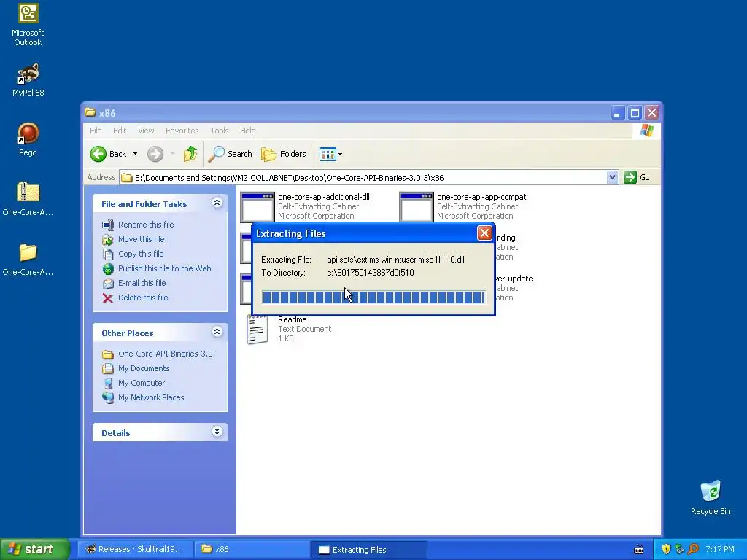Open the Tools menu
Viewport: 747px width, 560px height.
pos(219,131)
